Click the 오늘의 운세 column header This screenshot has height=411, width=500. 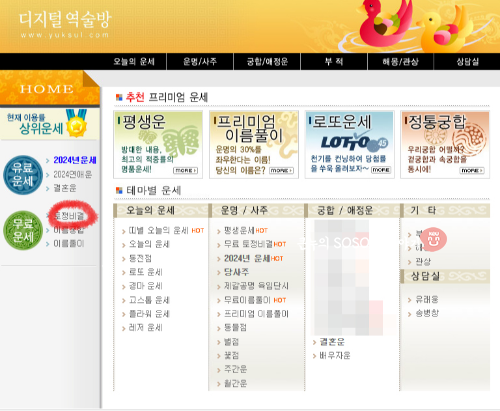tap(161, 210)
